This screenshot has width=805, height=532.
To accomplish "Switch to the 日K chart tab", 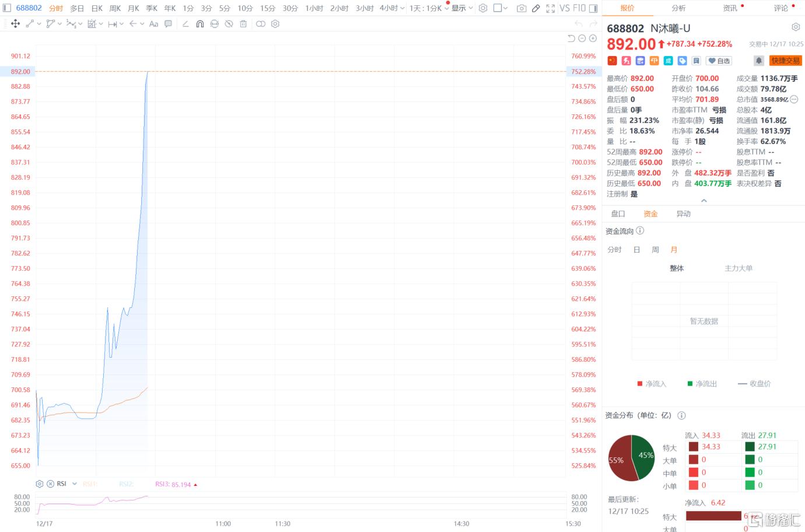I will pos(97,8).
